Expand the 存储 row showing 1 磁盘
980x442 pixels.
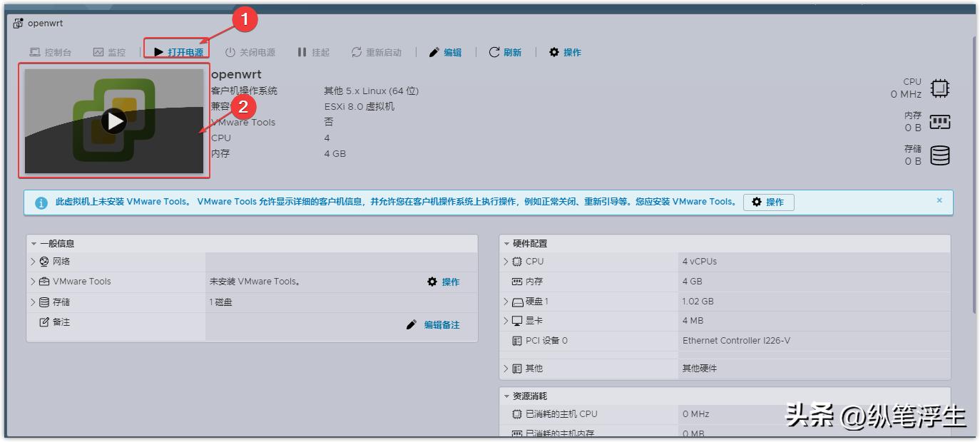(33, 301)
